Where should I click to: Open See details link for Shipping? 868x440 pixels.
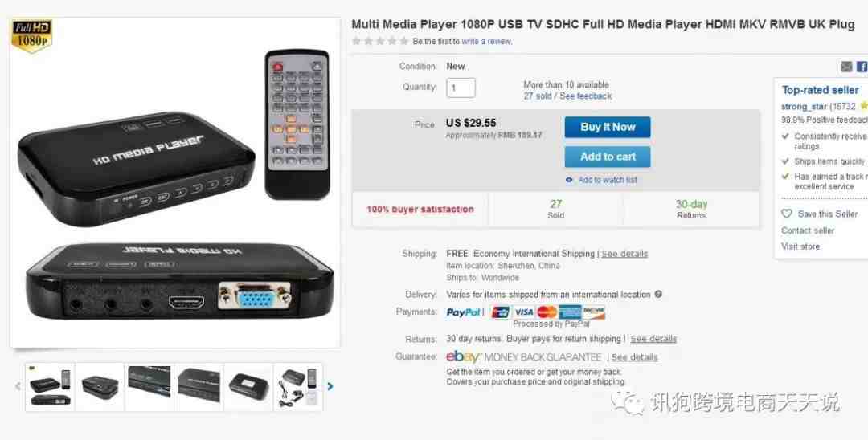pos(624,254)
